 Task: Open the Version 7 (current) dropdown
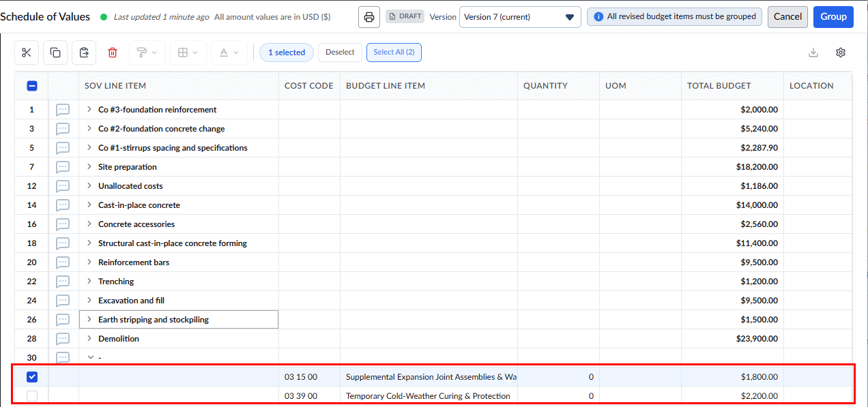tap(520, 17)
